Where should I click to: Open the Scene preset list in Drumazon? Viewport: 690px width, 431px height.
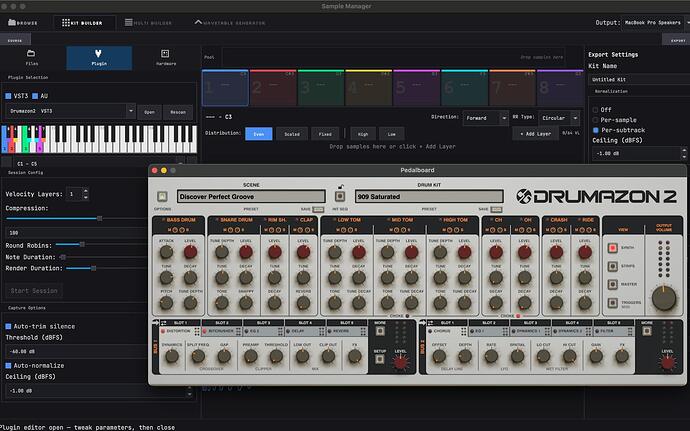pos(251,196)
